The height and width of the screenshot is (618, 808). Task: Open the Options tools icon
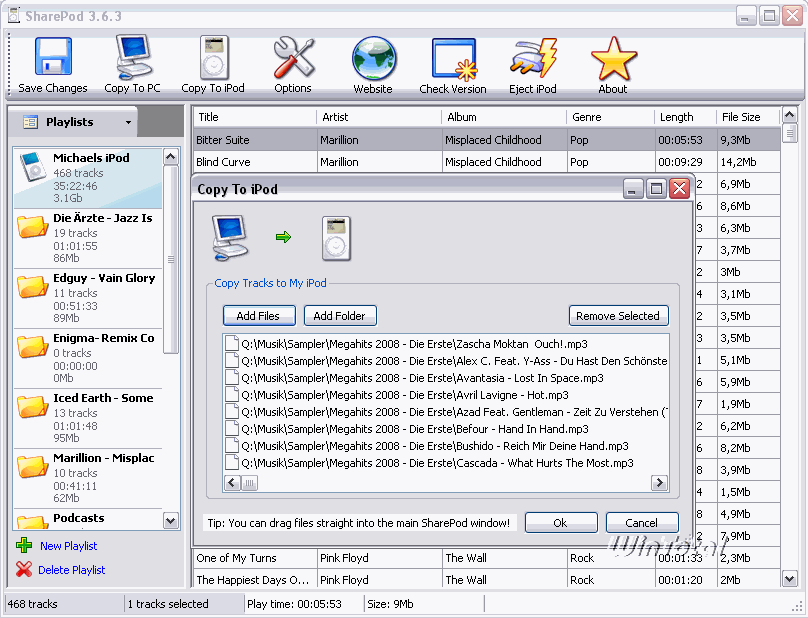(293, 58)
